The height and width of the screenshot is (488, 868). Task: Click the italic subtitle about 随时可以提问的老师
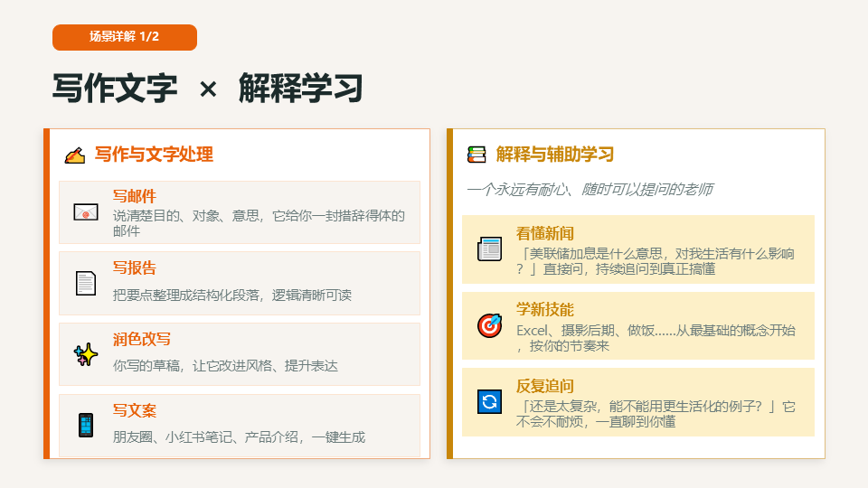[590, 189]
